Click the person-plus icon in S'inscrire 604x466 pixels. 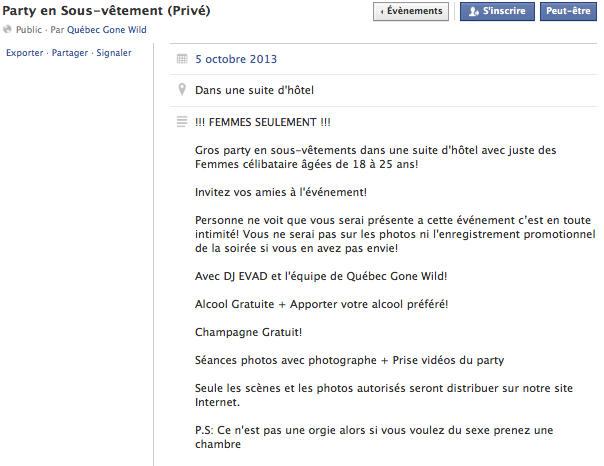[x=474, y=11]
